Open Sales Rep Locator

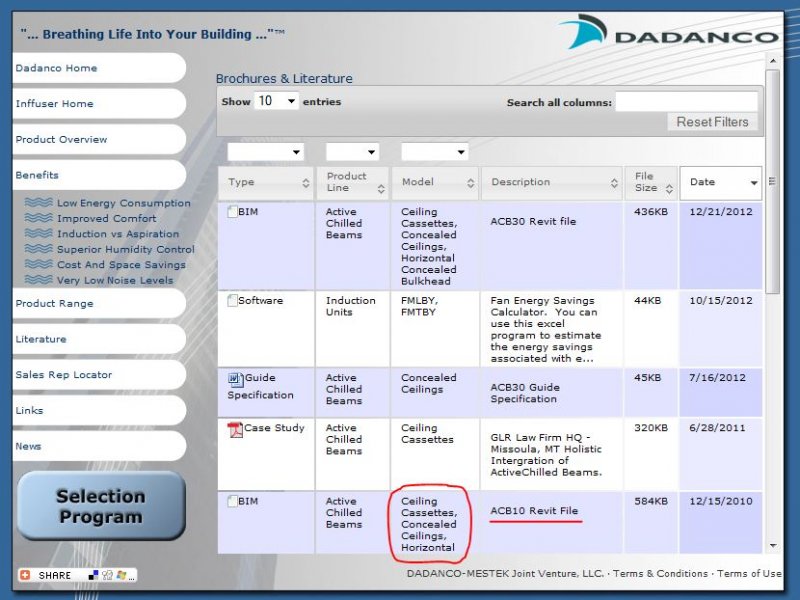click(x=99, y=374)
